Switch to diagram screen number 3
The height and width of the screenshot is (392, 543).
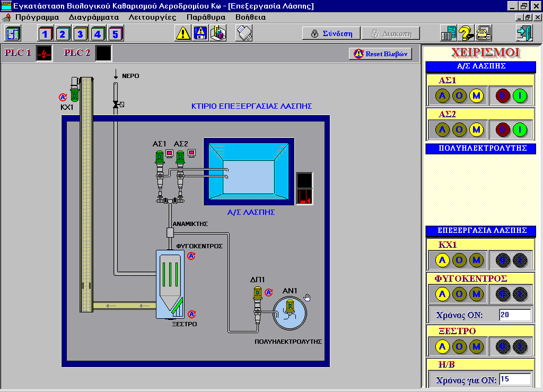click(x=80, y=34)
